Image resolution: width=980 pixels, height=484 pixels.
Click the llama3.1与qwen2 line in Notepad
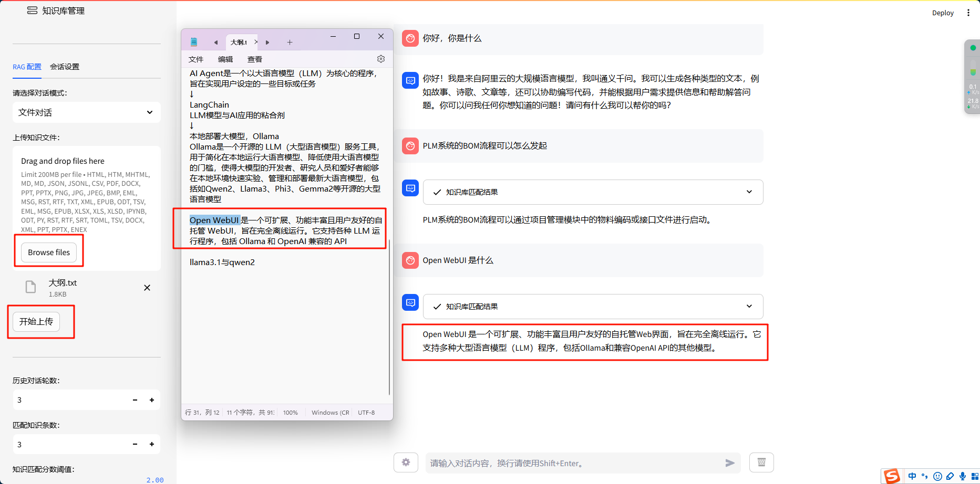pos(222,262)
